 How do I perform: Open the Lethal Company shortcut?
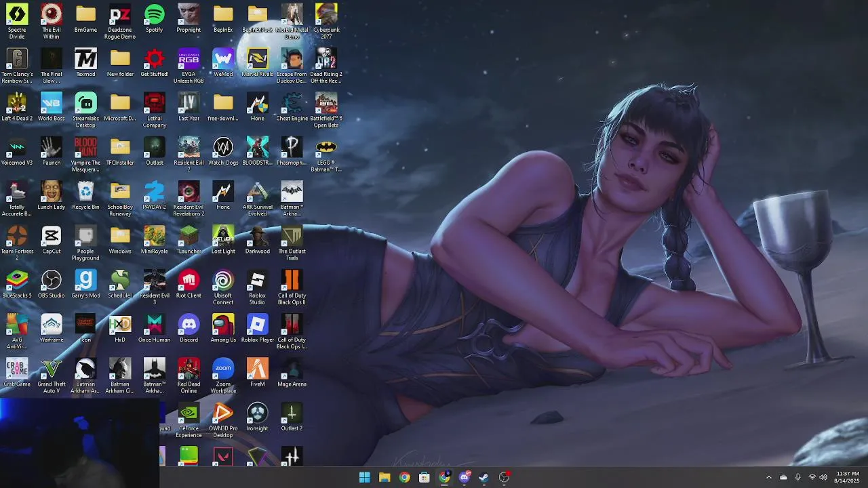(x=155, y=110)
